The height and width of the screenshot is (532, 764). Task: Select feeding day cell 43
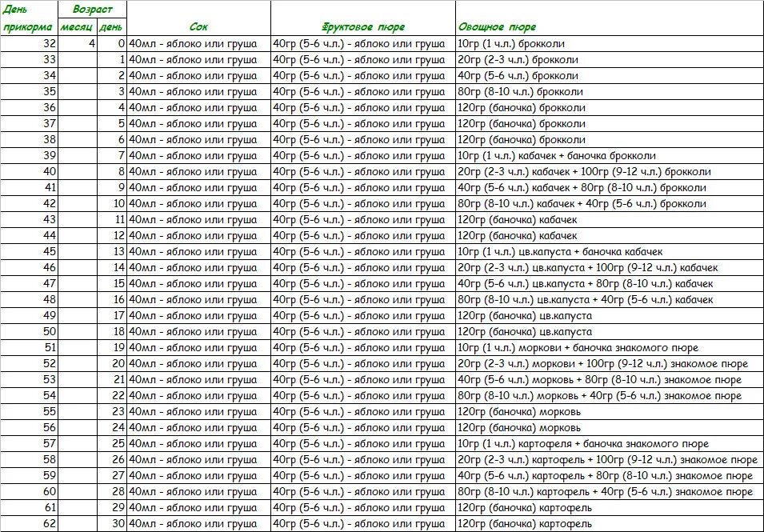[30, 220]
